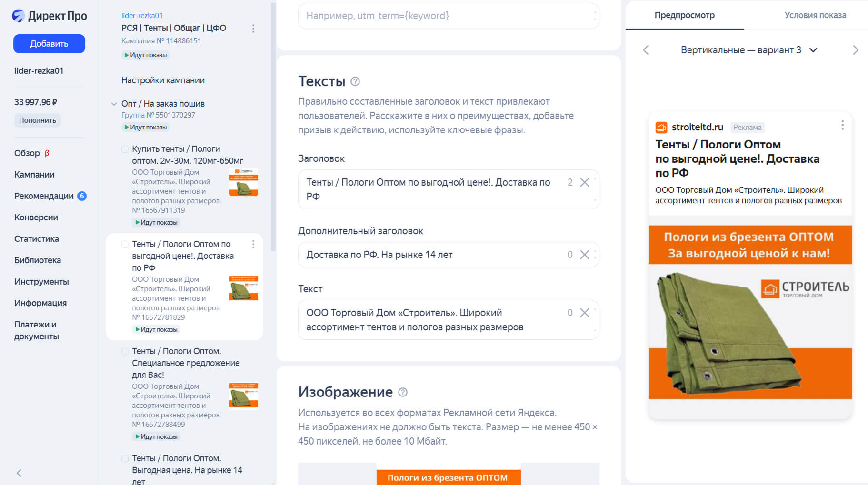
Task: Open Кампании in sidebar
Action: pos(34,175)
